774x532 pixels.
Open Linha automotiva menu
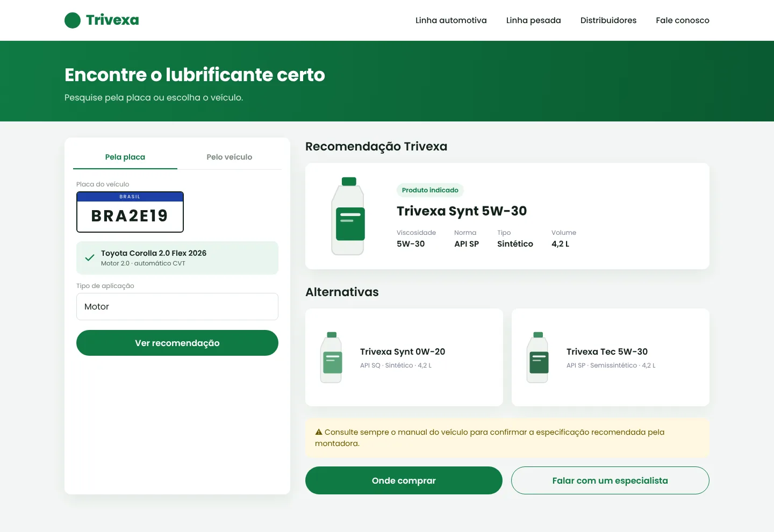coord(451,20)
